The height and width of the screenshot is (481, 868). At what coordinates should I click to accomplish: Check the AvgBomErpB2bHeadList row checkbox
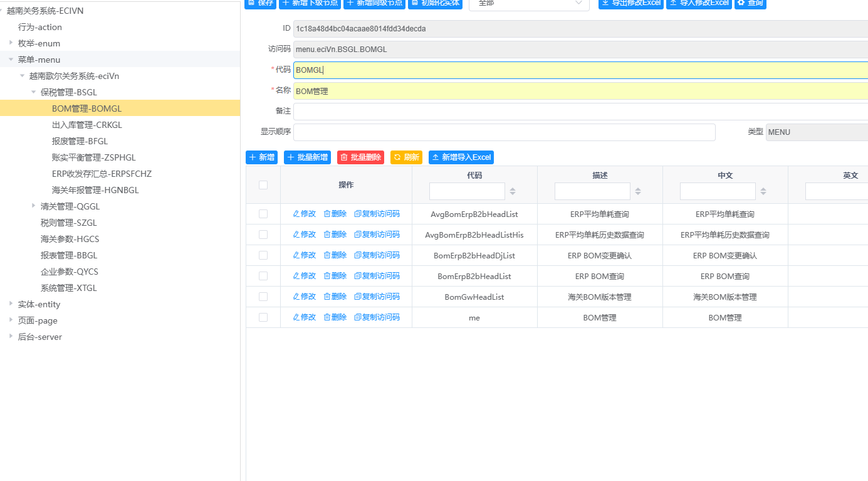[263, 214]
